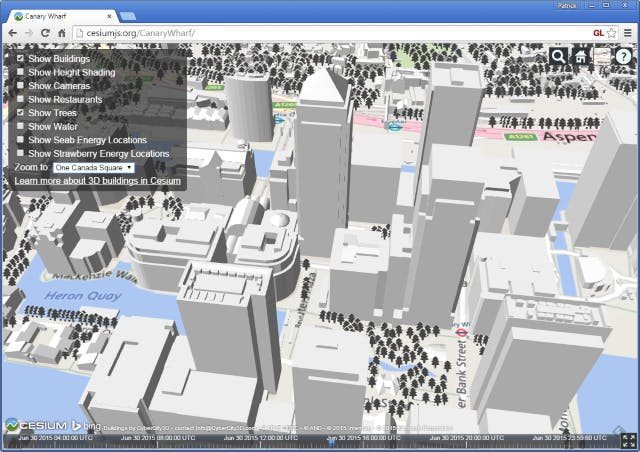Enable Show Restaurants
This screenshot has width=640, height=452.
pyautogui.click(x=20, y=99)
